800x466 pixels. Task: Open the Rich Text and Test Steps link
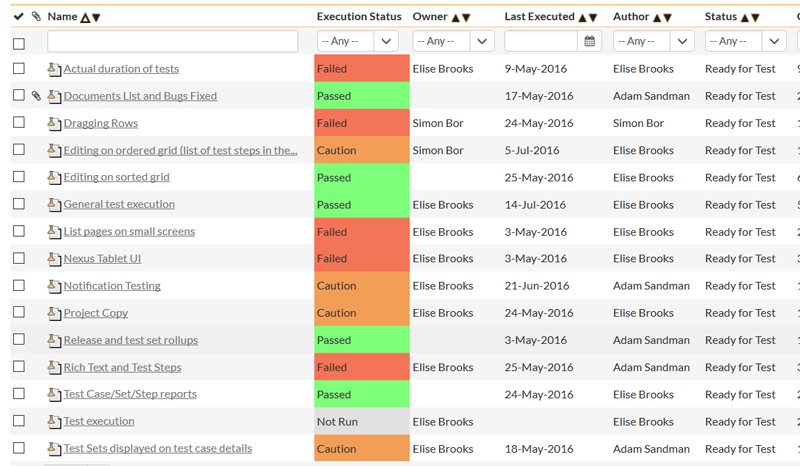122,367
